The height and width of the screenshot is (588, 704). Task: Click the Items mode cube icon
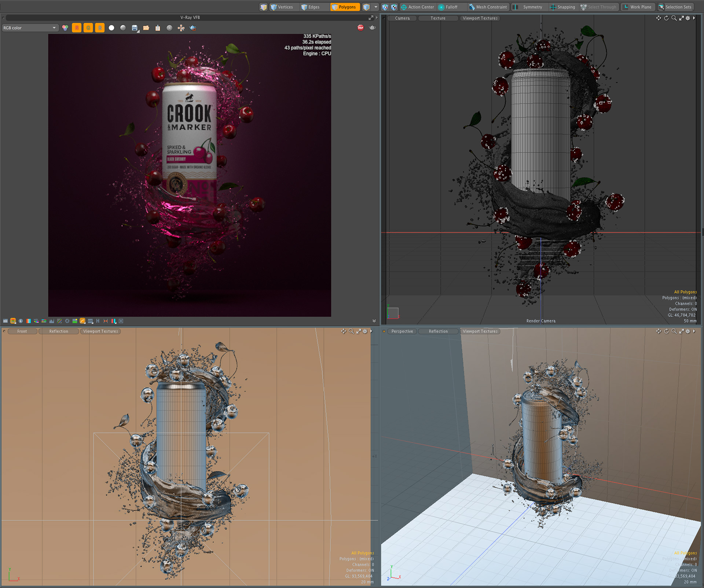(x=366, y=7)
